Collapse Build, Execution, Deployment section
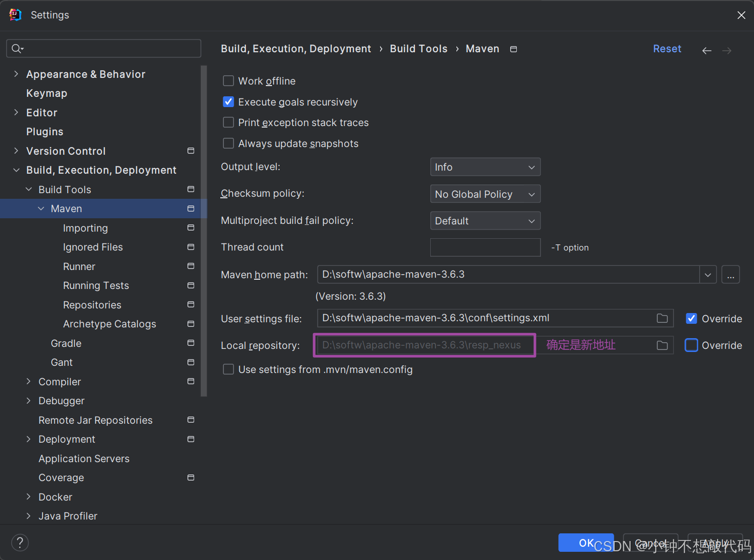This screenshot has height=560, width=754. (16, 170)
